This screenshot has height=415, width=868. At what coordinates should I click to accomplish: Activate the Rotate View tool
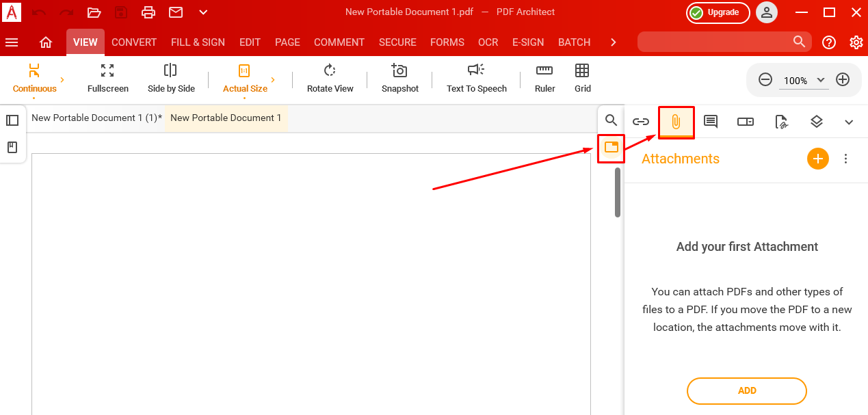[x=330, y=79]
